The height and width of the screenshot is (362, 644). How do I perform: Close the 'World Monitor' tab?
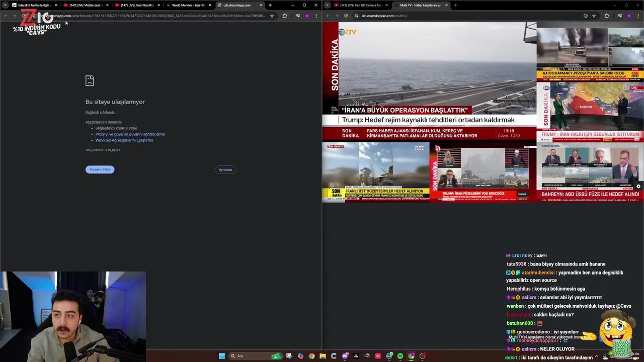click(x=210, y=5)
